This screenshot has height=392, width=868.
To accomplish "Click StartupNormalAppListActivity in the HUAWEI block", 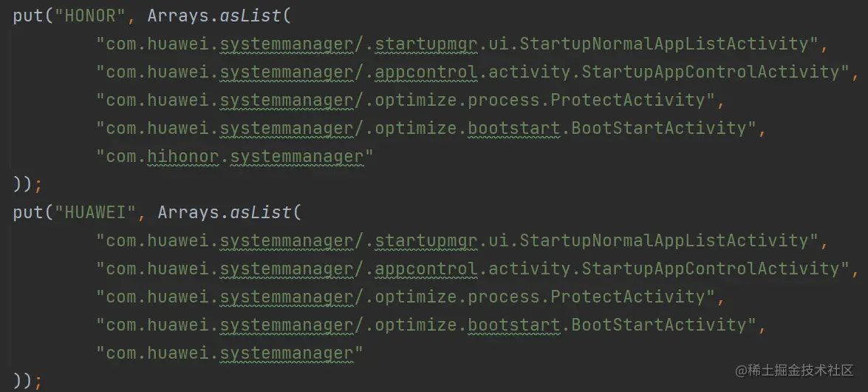I will tap(664, 240).
